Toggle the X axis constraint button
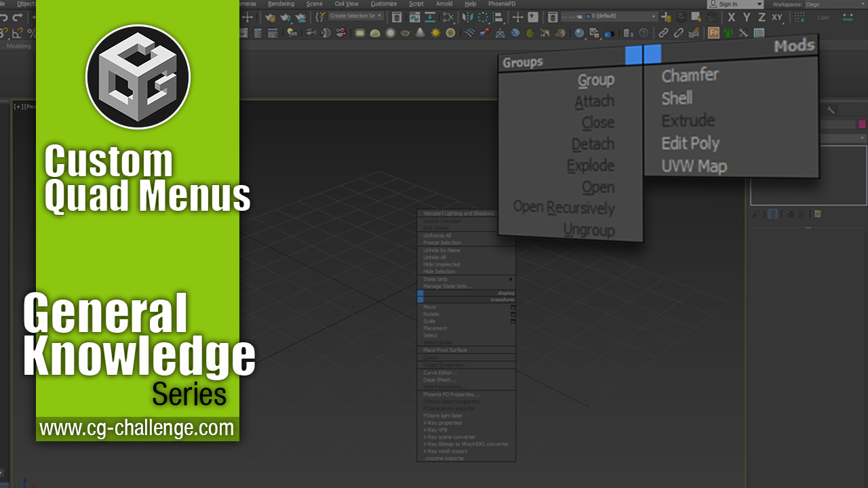 pos(731,17)
